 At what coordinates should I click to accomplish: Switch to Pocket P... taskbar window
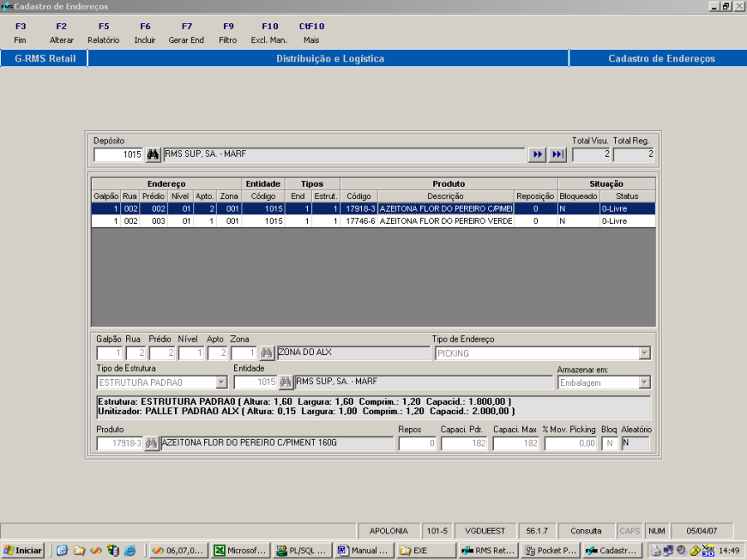point(550,551)
